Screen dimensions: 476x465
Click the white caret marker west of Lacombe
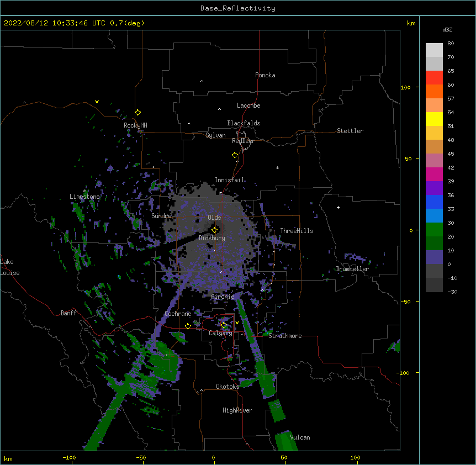219,109
